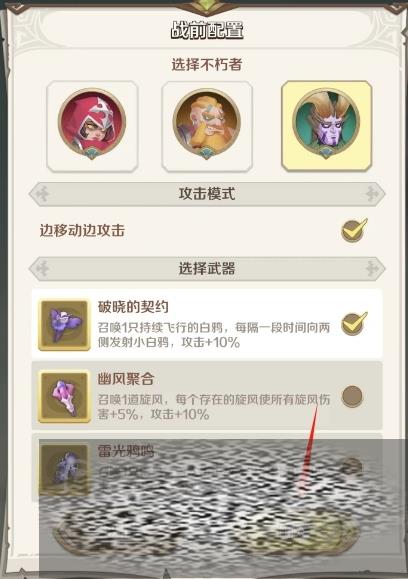Select the red-hooded hero portrait

[x=92, y=126]
